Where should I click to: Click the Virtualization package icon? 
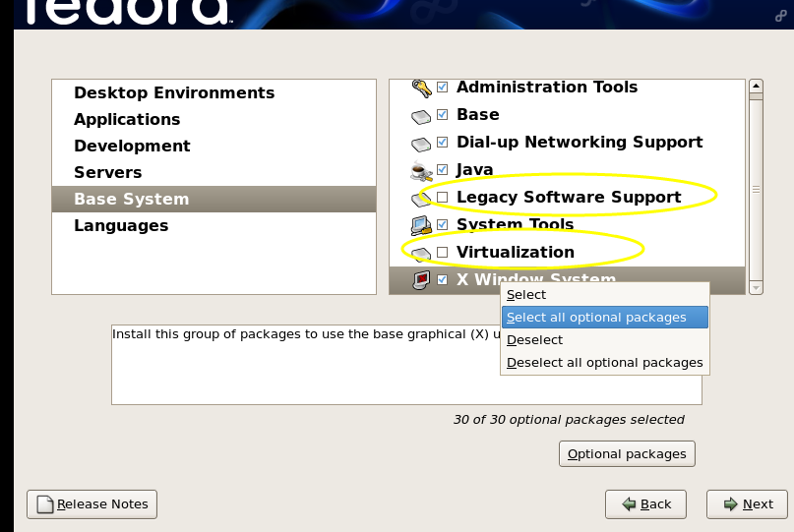tap(421, 253)
